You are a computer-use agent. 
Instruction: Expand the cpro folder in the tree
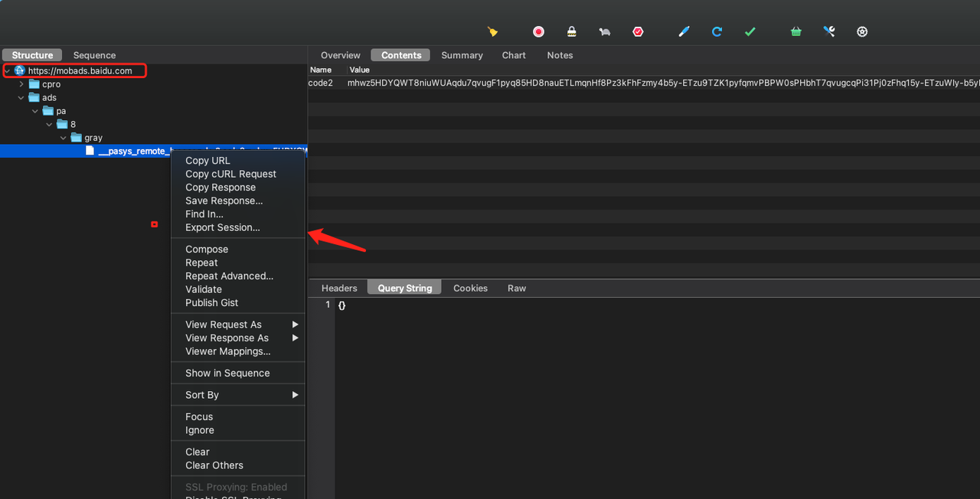tap(22, 84)
